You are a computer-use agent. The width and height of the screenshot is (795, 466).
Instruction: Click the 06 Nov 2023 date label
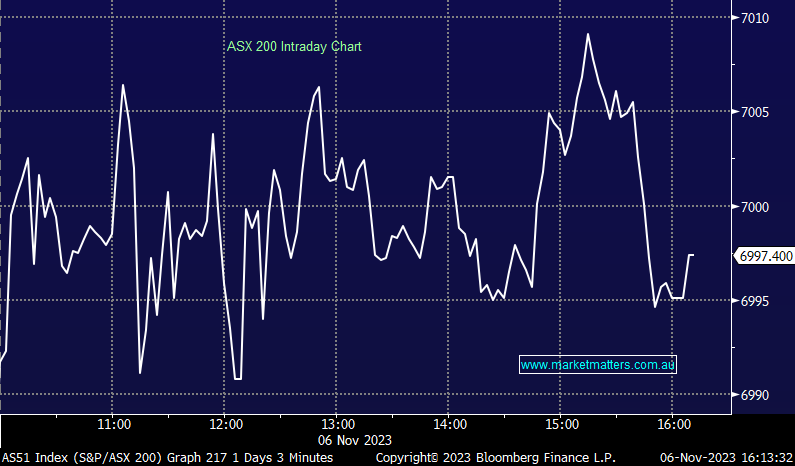(x=357, y=439)
